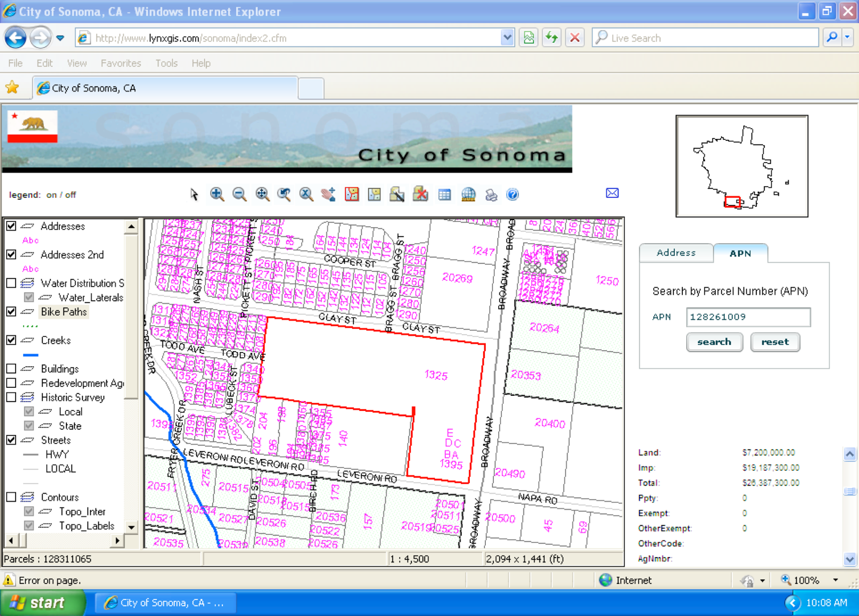
Task: Open the File menu
Action: (x=16, y=63)
